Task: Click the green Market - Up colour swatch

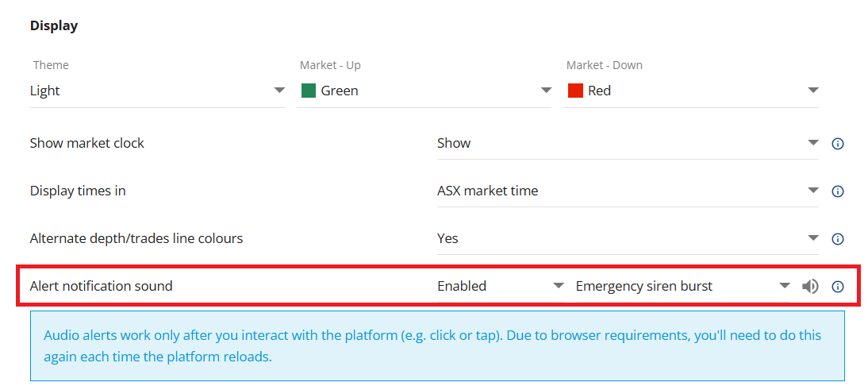Action: click(x=309, y=91)
